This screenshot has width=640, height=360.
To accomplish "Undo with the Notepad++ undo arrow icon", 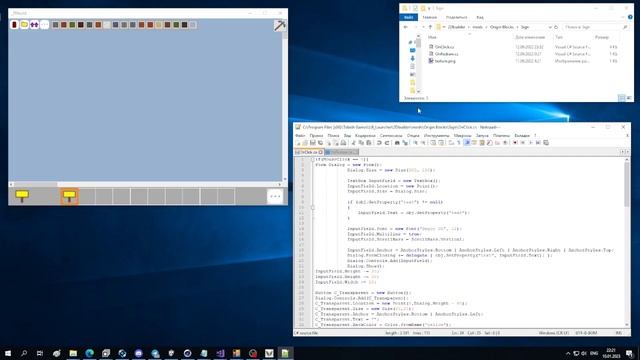I will [379, 142].
